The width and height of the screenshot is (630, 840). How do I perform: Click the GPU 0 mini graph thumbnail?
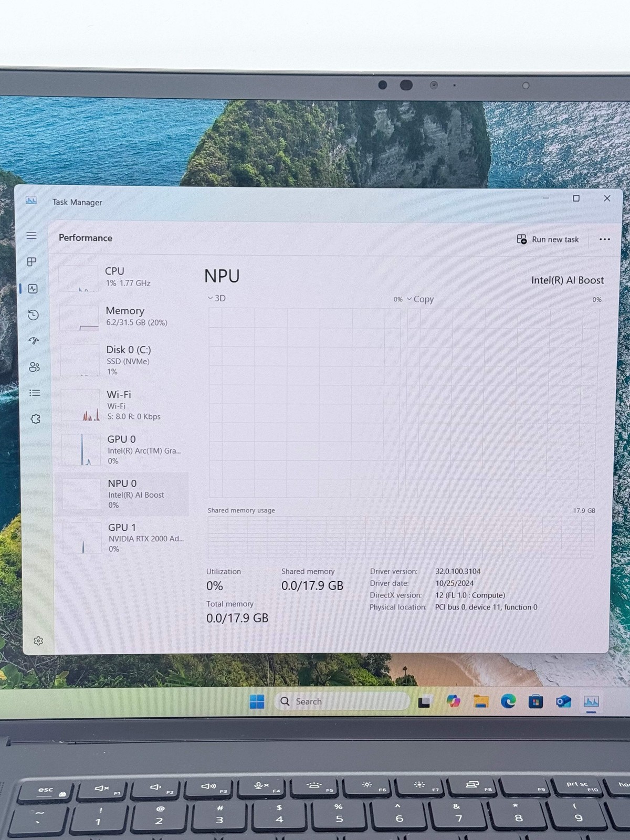pos(81,449)
